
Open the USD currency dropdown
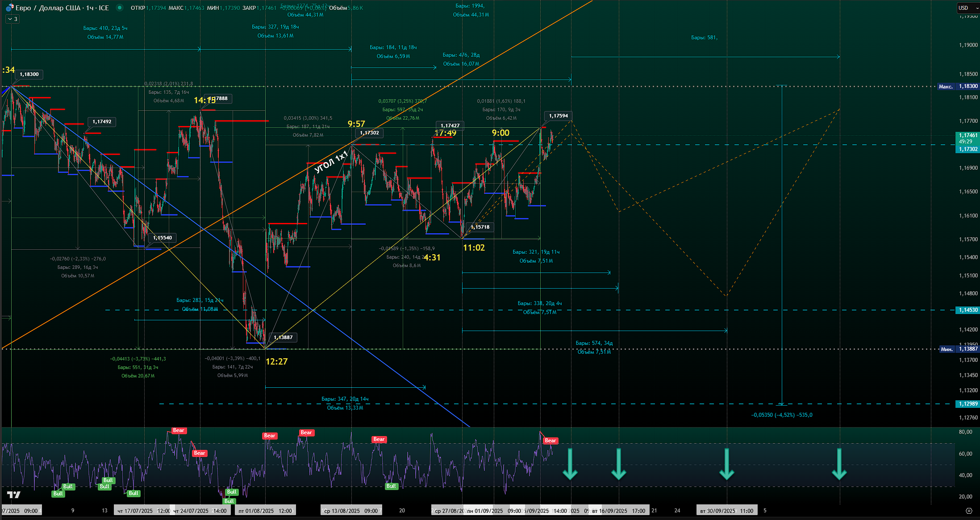coord(967,8)
